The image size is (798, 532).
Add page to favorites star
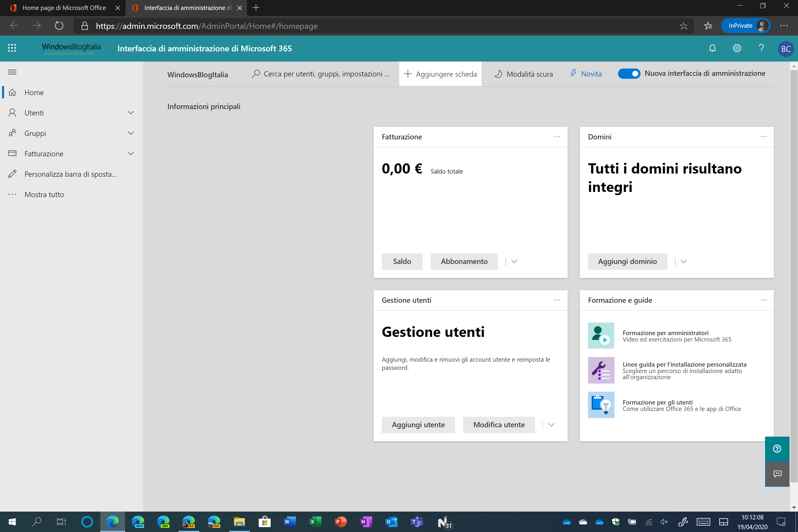point(683,26)
